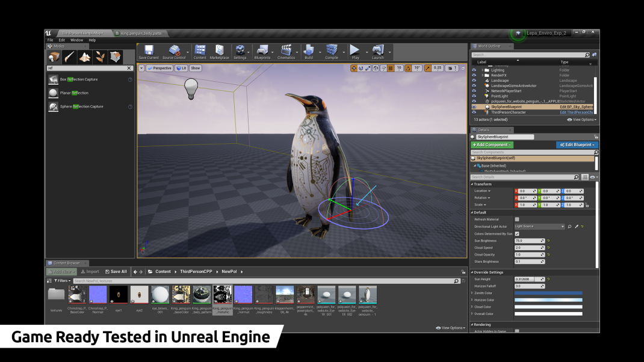Image resolution: width=644 pixels, height=362 pixels.
Task: Select the scale gizmo tool in viewport
Action: coord(368,68)
